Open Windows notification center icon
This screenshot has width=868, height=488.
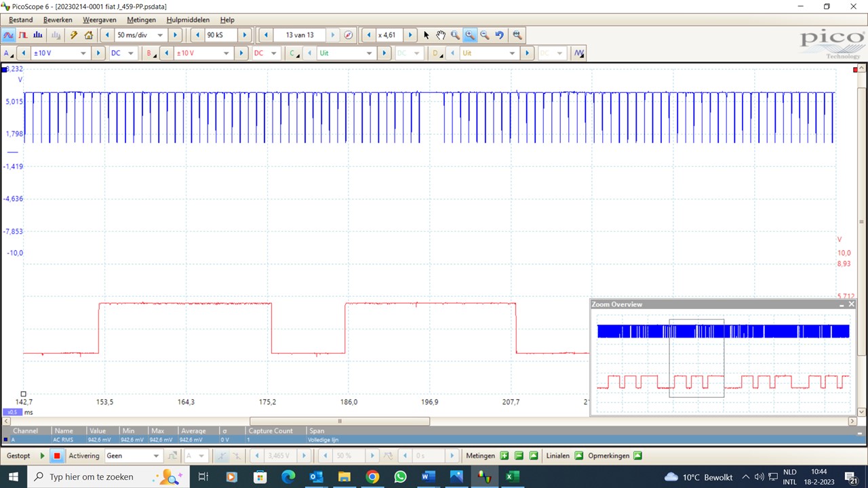(851, 477)
